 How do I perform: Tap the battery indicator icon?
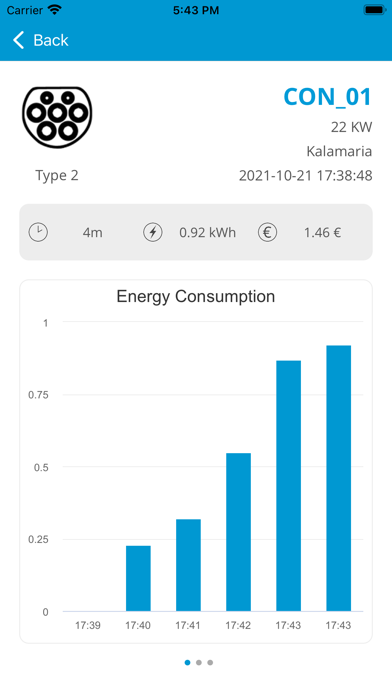(375, 10)
